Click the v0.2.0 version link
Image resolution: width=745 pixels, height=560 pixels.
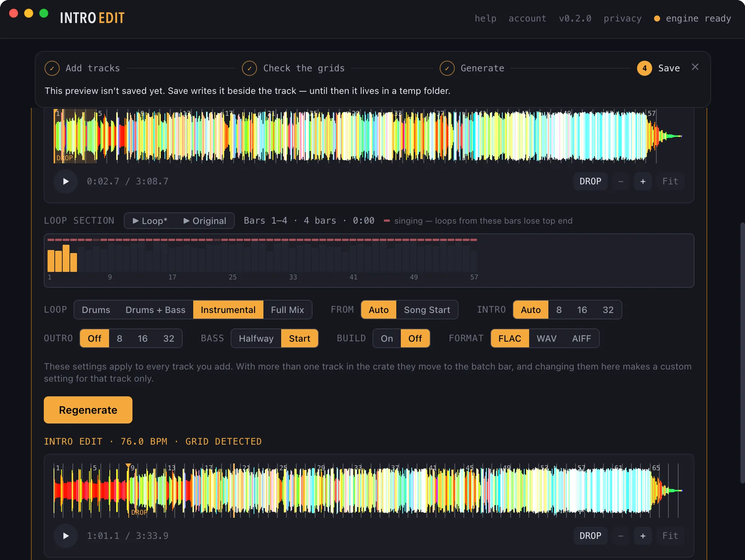(575, 18)
